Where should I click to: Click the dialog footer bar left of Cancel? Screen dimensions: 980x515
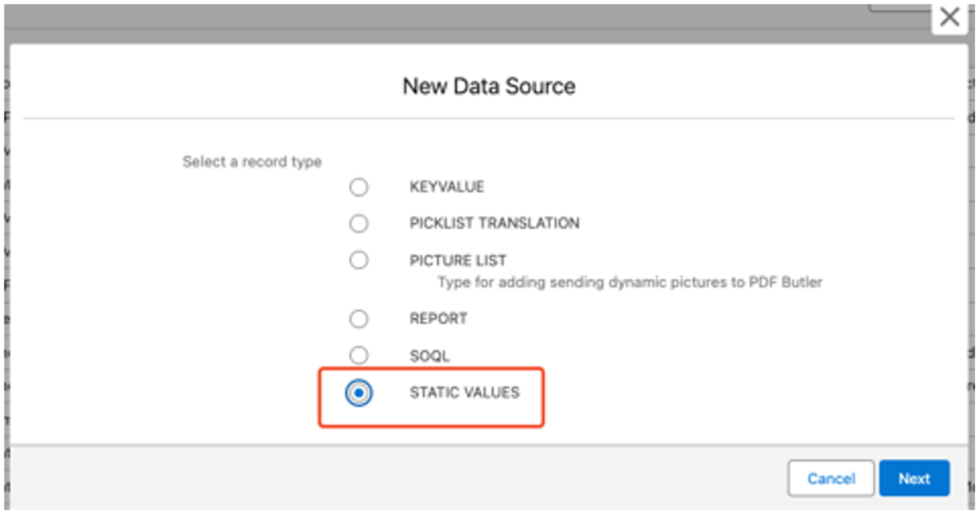tap(383, 479)
